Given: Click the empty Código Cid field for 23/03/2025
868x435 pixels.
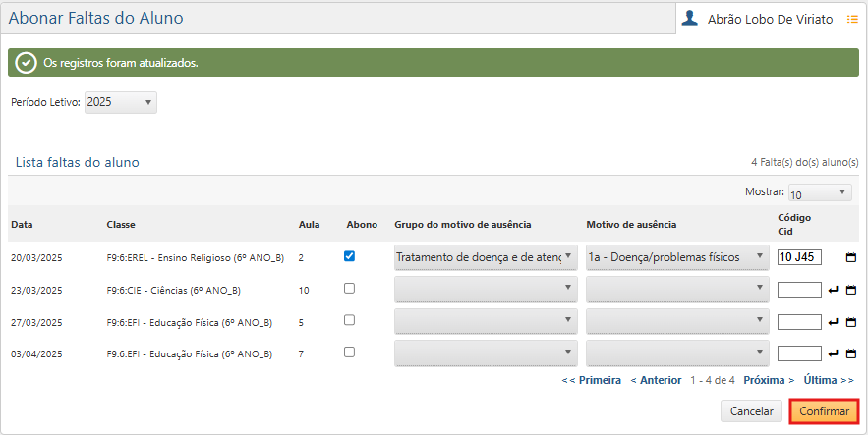Looking at the screenshot, I should point(799,290).
